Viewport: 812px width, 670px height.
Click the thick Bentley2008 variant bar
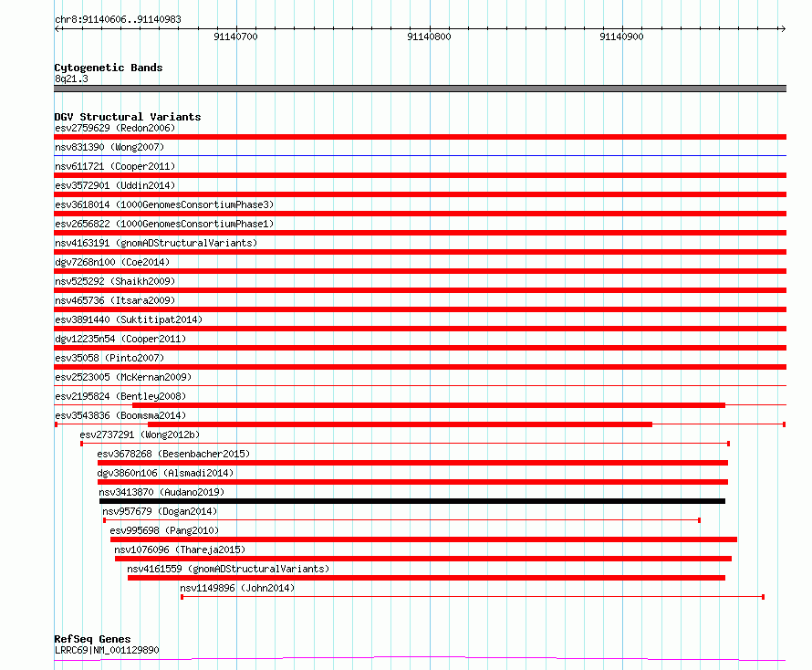429,405
